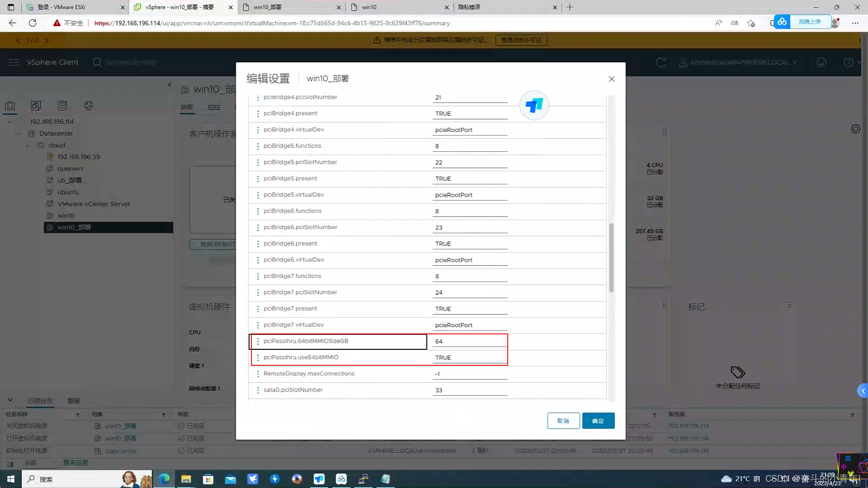Click the pciPassthru.64bitMMIOSizeGB value field
The width and height of the screenshot is (868, 488).
pyautogui.click(x=469, y=341)
